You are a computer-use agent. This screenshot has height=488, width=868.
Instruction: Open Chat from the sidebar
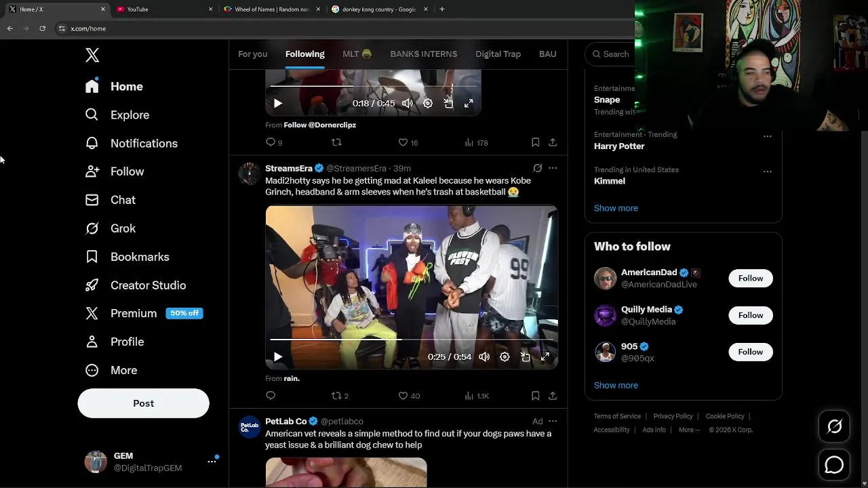click(111, 200)
